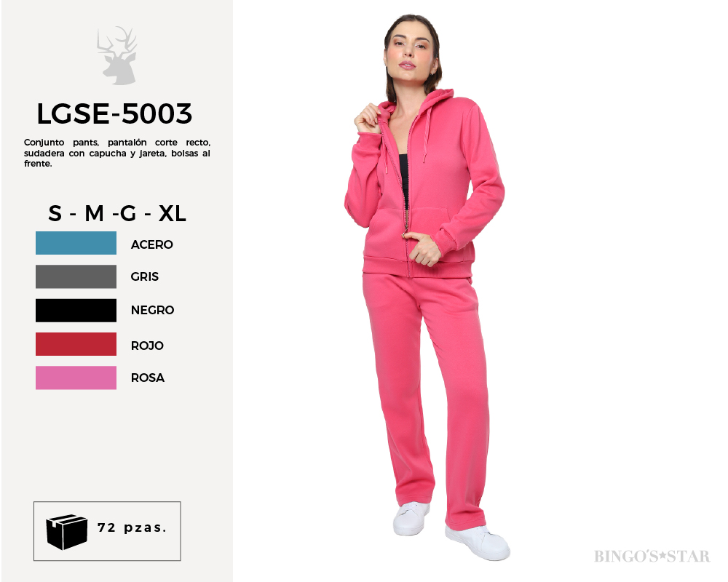
Task: Select the Gris gray color swatch
Action: tap(76, 276)
